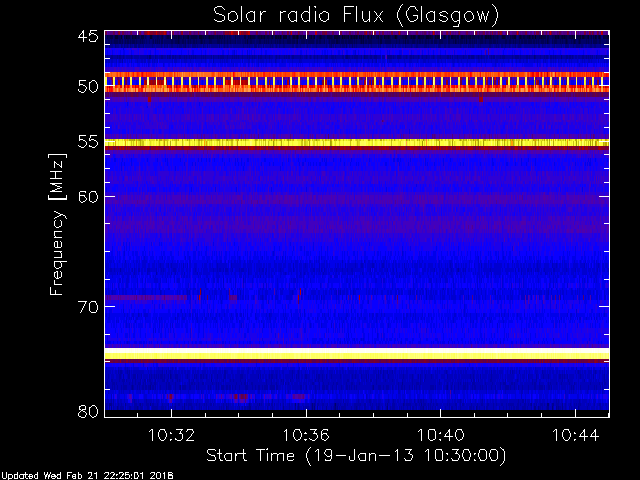Click the bright yellow band at 55 MHz
Image resolution: width=640 pixels, height=480 pixels.
(357, 143)
